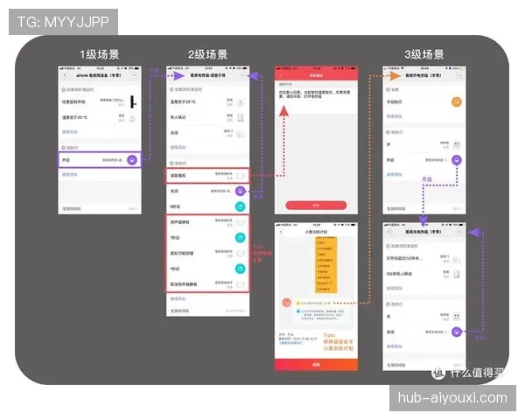This screenshot has height=420, width=525.
Task: Tap red avatar icon on 小爱训练计划 screen
Action: [x=287, y=303]
